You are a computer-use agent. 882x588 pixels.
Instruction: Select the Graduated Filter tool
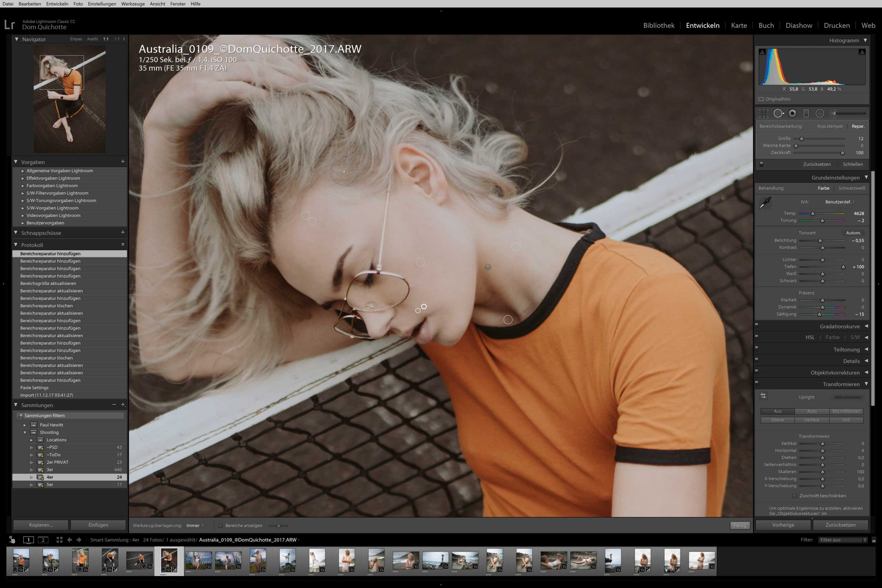click(806, 113)
